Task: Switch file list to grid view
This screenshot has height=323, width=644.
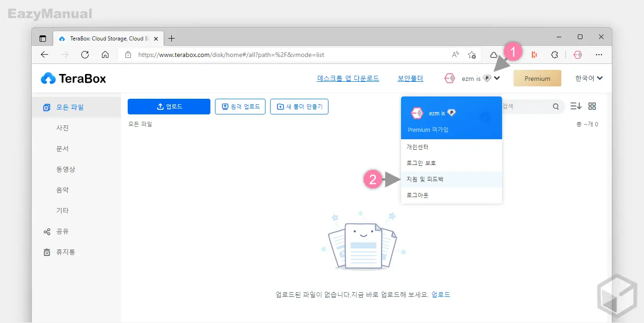Action: tap(592, 106)
